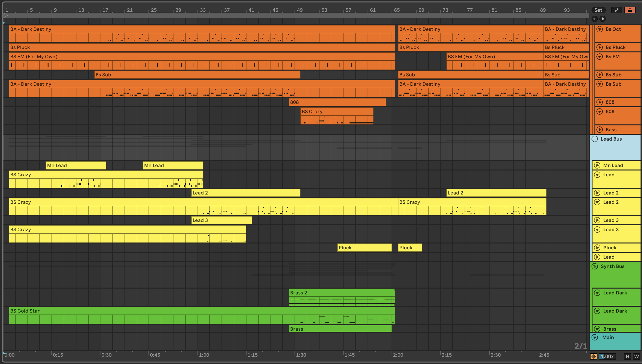642x364 pixels.
Task: Expand the Bs Pluck track arrow
Action: point(599,47)
